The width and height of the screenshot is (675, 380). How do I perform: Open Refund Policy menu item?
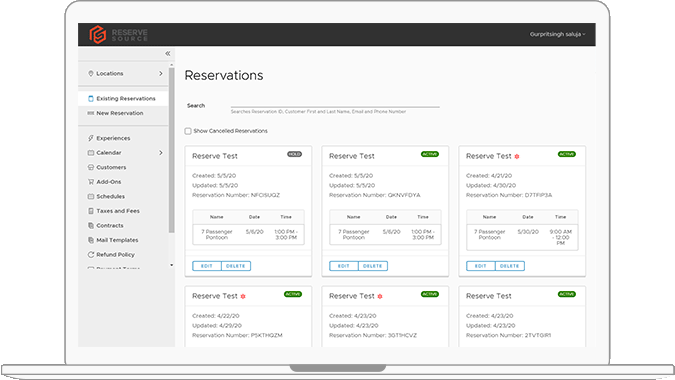(x=123, y=255)
